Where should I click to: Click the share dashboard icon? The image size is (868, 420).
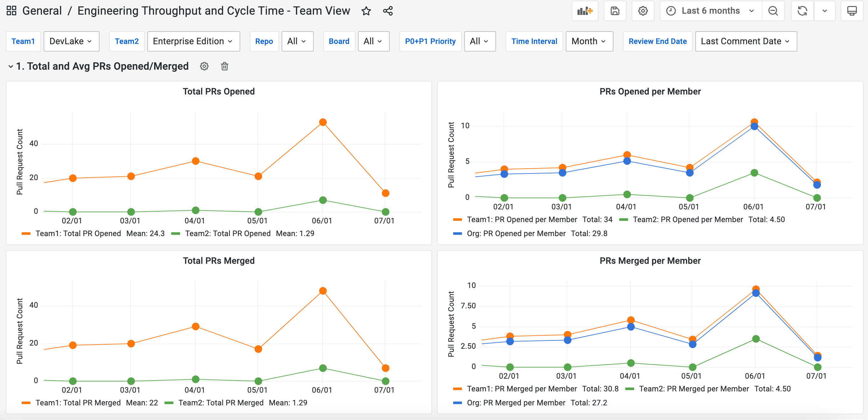click(388, 11)
